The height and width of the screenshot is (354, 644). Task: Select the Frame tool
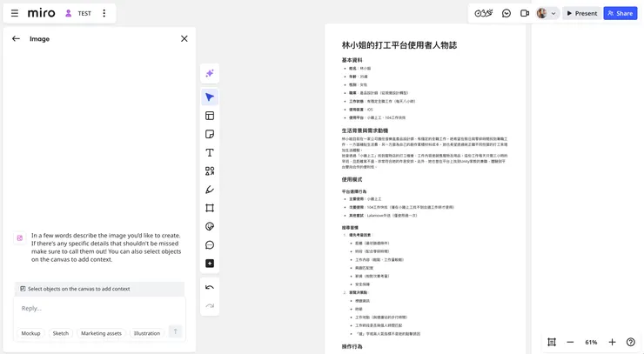(x=210, y=208)
